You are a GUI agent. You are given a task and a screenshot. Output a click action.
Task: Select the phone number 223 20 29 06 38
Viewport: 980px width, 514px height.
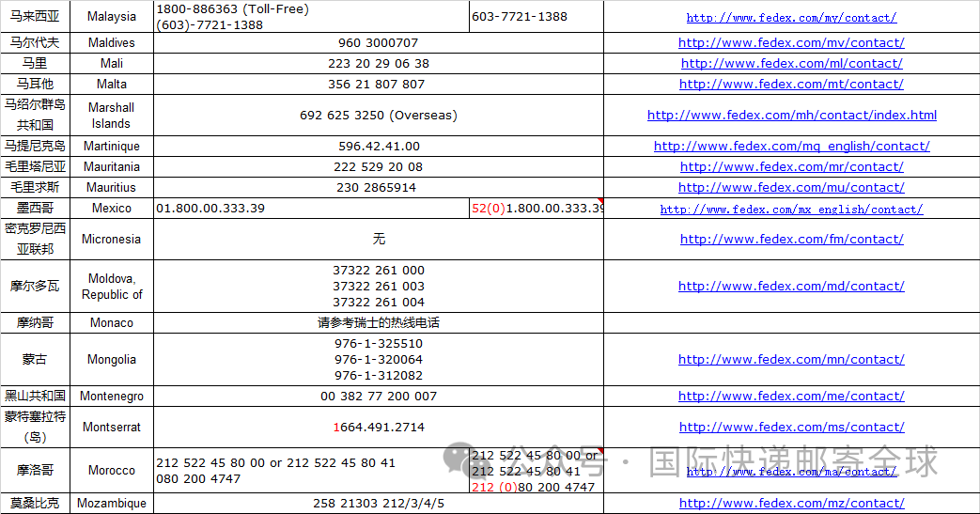[x=378, y=63]
